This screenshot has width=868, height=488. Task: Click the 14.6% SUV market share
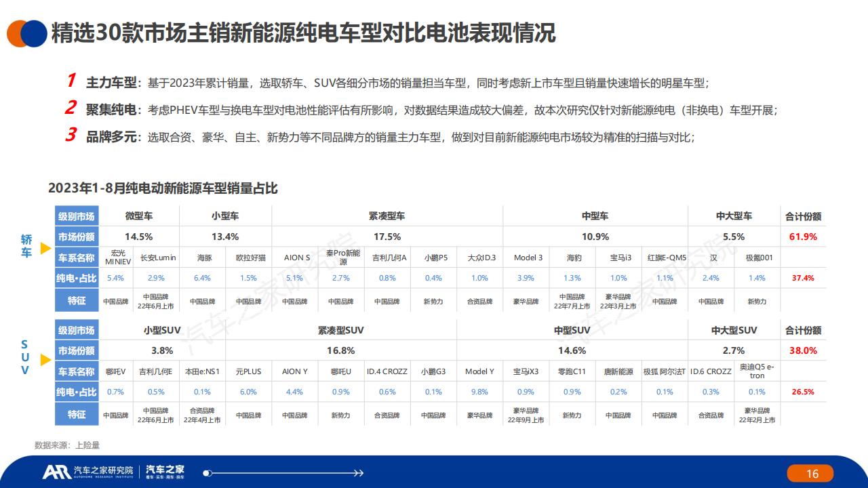click(x=572, y=350)
